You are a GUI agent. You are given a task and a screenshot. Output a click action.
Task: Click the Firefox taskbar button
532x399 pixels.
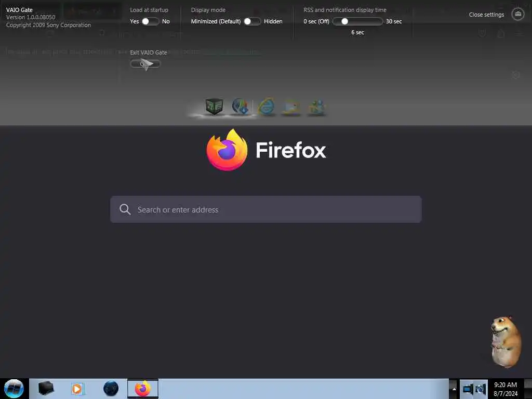[143, 389]
